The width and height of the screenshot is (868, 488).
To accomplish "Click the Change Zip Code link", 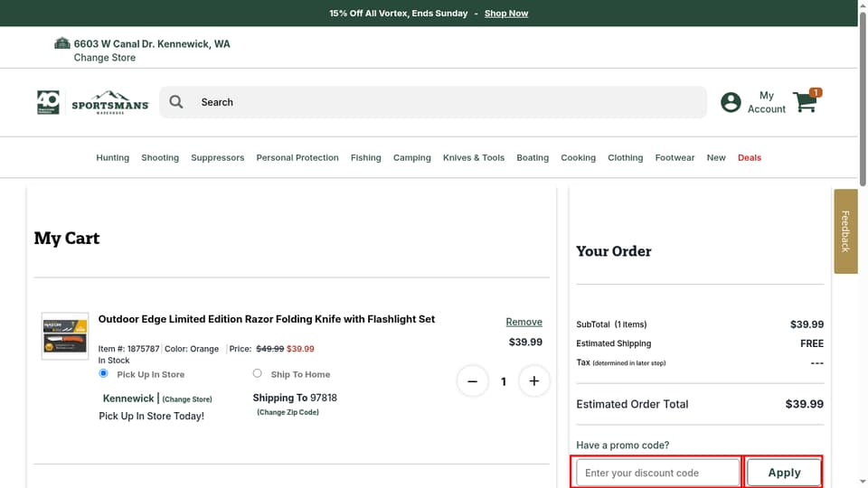I will click(288, 412).
